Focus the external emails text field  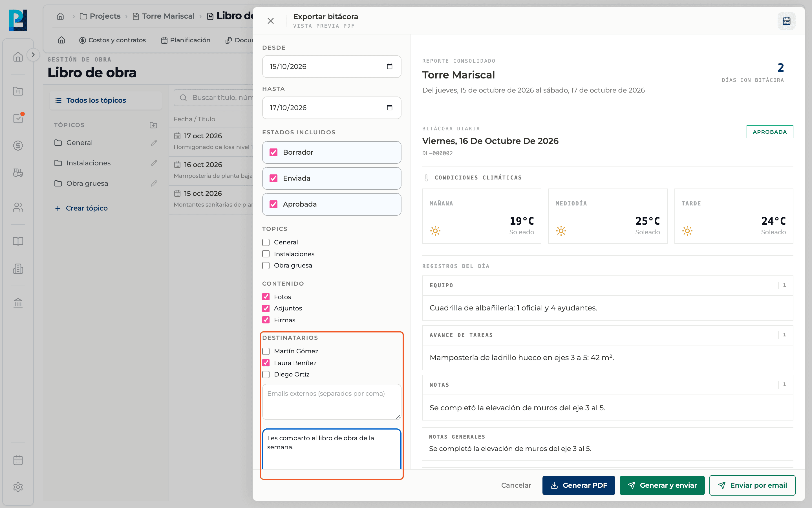[332, 402]
